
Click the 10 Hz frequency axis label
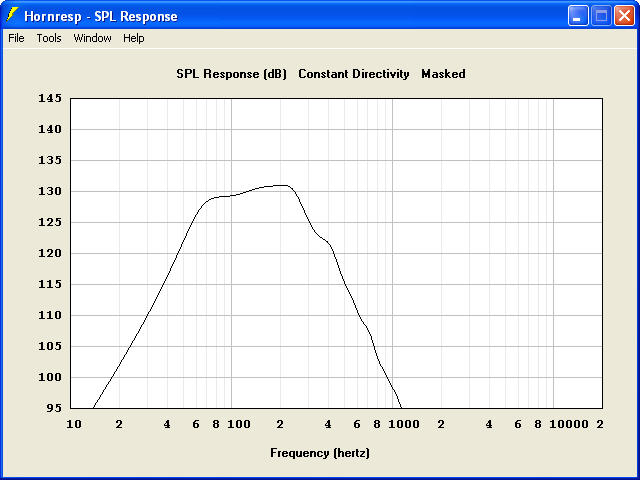pyautogui.click(x=74, y=424)
